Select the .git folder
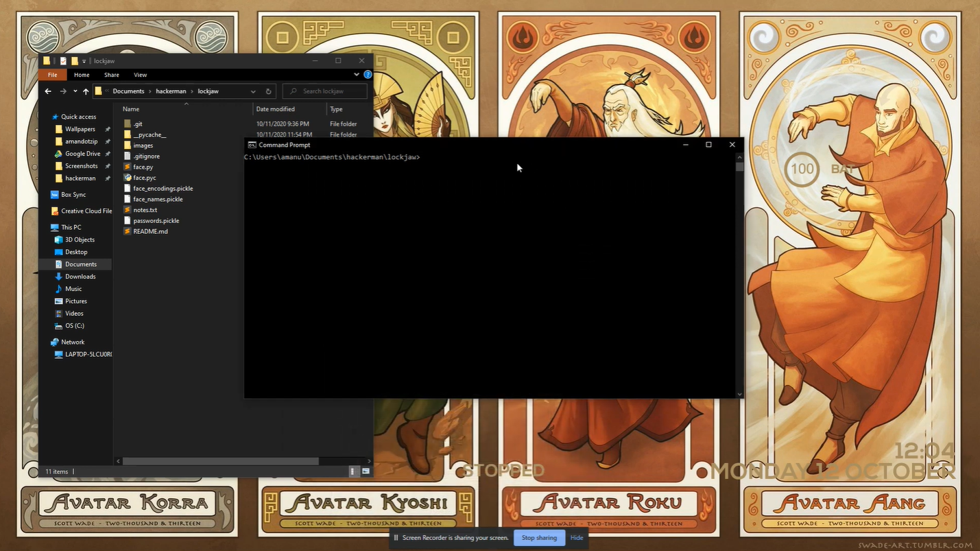This screenshot has width=980, height=551. (138, 124)
